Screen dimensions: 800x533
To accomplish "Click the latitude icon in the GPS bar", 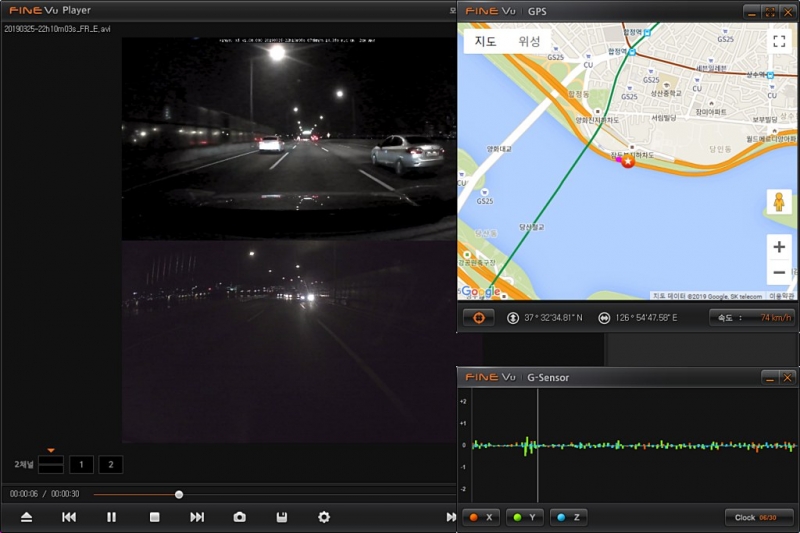I will [513, 318].
